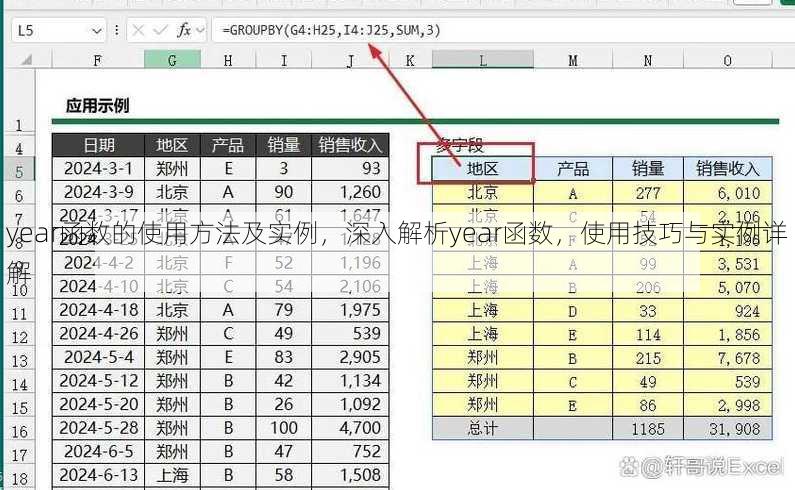Click date cell 2024-6-13

98,475
